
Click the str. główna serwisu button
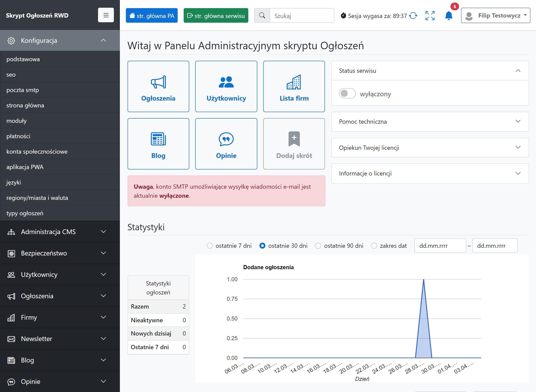point(216,16)
